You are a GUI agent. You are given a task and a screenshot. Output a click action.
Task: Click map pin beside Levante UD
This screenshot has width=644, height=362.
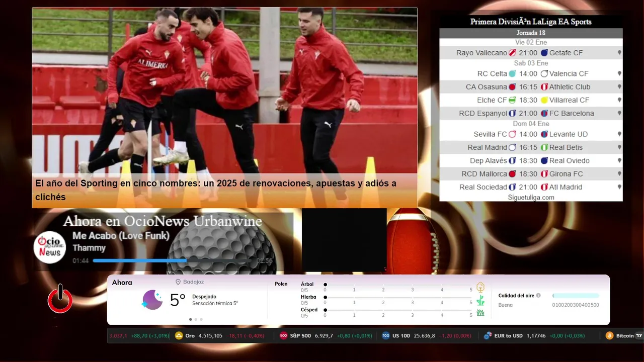click(619, 134)
